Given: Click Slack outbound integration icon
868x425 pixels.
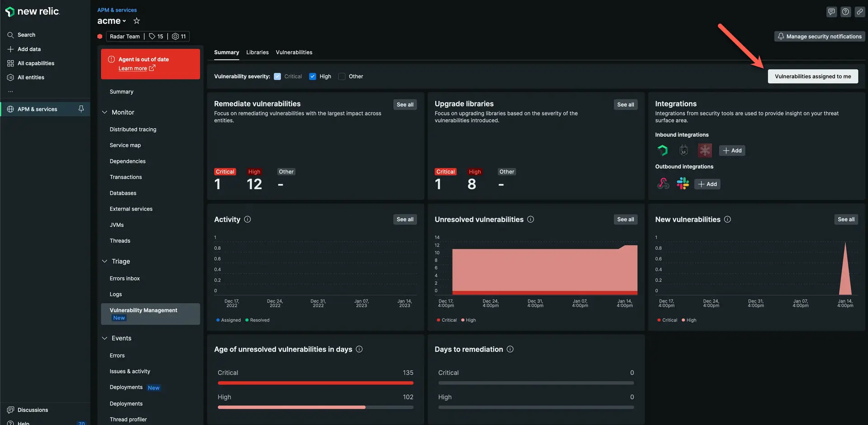Looking at the screenshot, I should click(x=683, y=183).
